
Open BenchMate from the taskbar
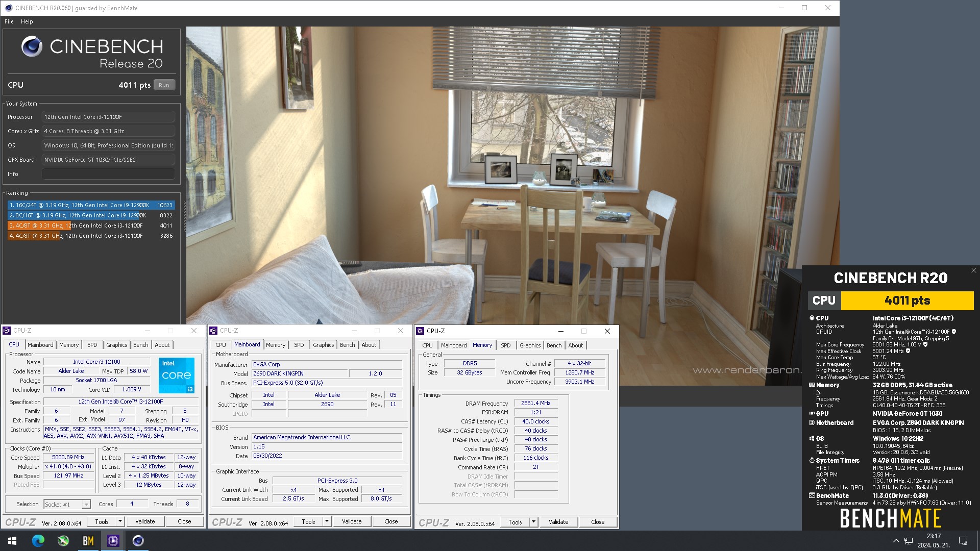88,541
